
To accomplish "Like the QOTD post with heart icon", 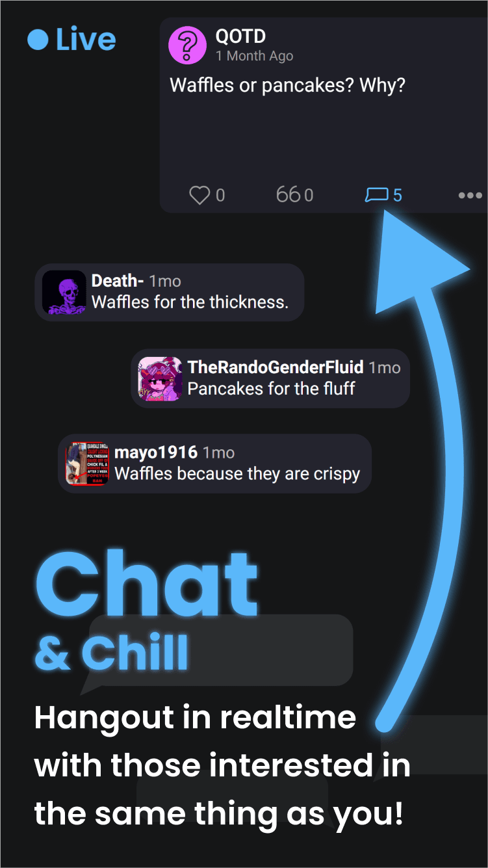I will (199, 195).
